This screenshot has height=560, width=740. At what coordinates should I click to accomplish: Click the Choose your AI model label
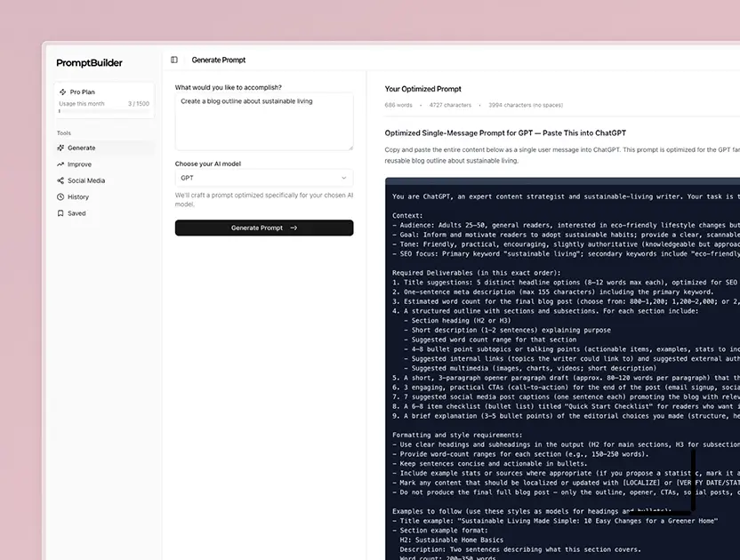click(207, 164)
